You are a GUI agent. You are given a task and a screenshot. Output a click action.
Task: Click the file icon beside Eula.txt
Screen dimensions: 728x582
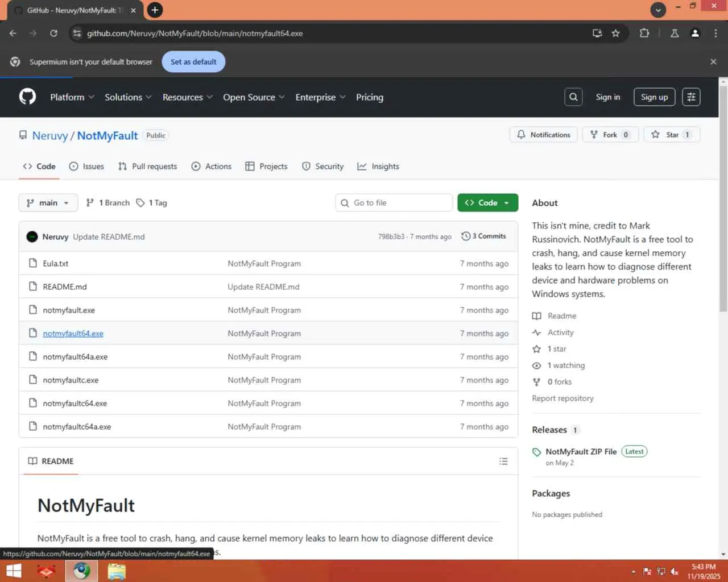pos(33,263)
